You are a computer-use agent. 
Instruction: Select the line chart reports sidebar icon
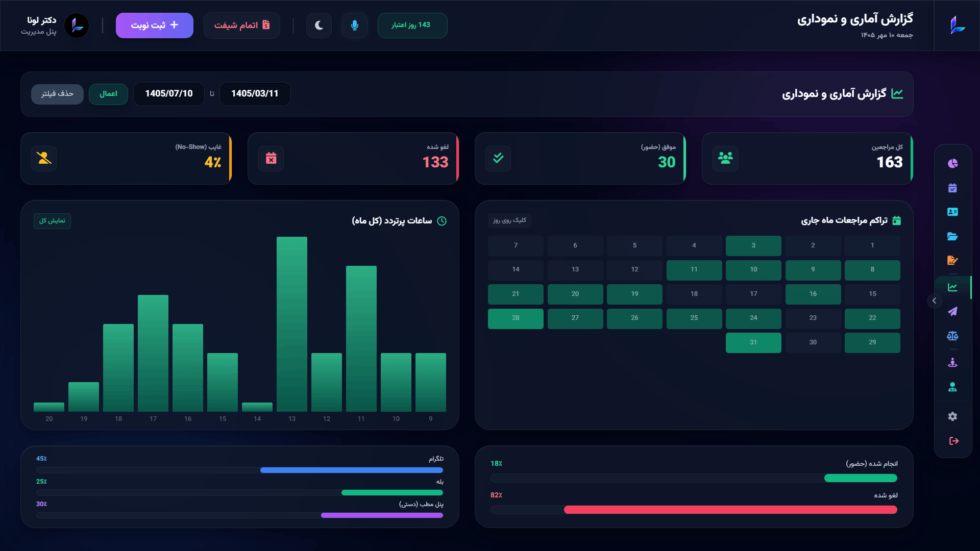click(x=952, y=287)
